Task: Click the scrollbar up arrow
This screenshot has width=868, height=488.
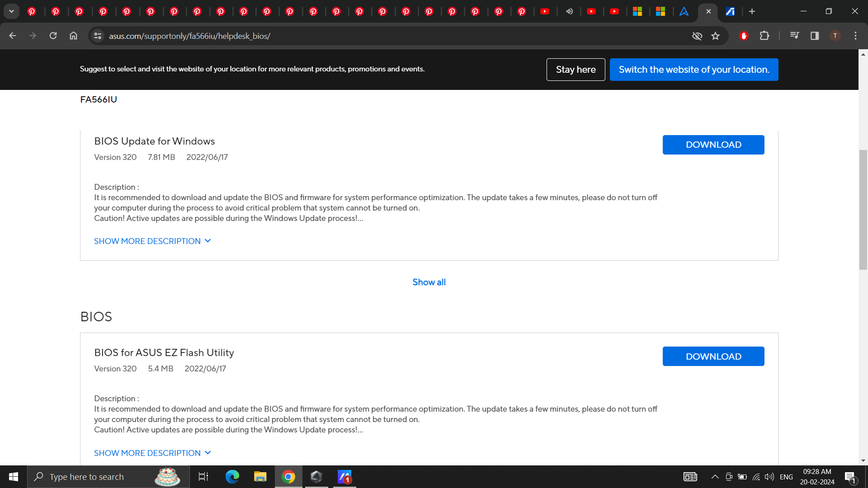Action: tap(863, 54)
